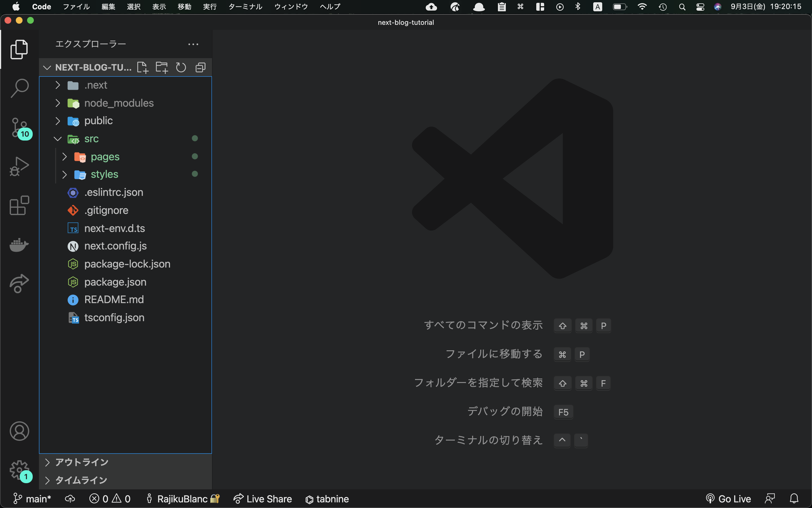Click the cloud sync changes icon in status bar
Viewport: 812px width, 508px height.
(70, 499)
